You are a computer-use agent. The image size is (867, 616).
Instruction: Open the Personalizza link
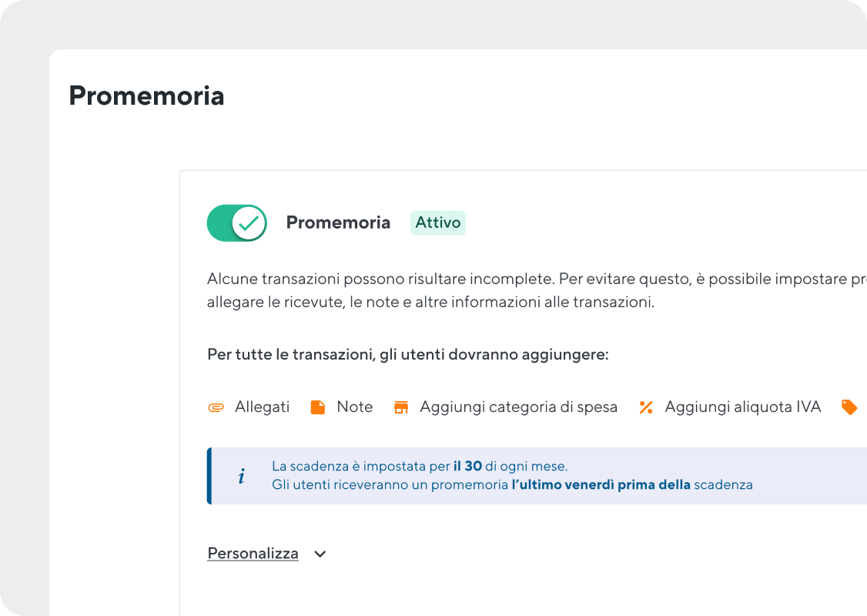pyautogui.click(x=253, y=554)
